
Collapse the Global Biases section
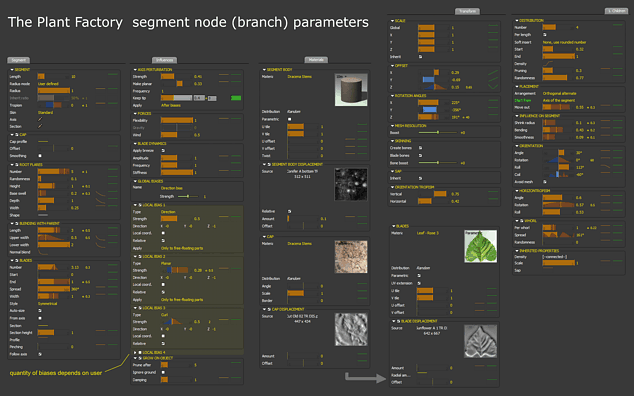135,181
